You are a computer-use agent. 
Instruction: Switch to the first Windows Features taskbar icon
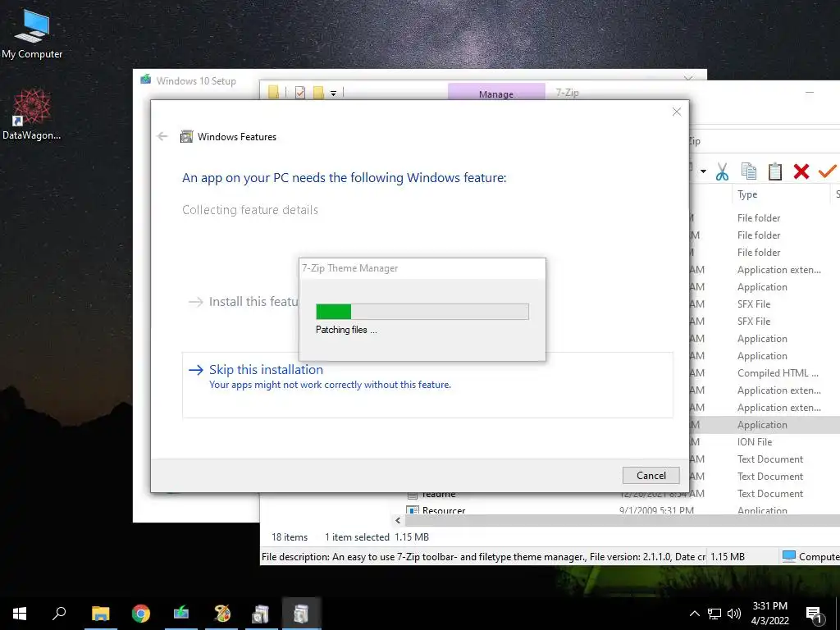261,614
